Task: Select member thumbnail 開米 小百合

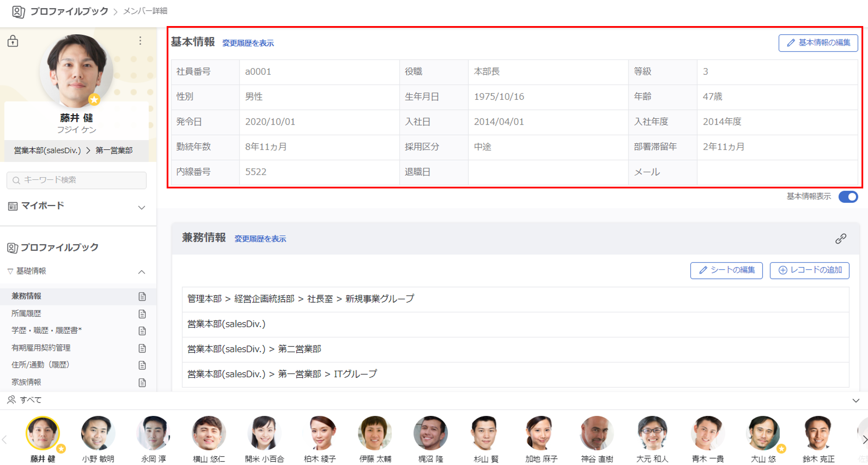Action: (x=264, y=433)
